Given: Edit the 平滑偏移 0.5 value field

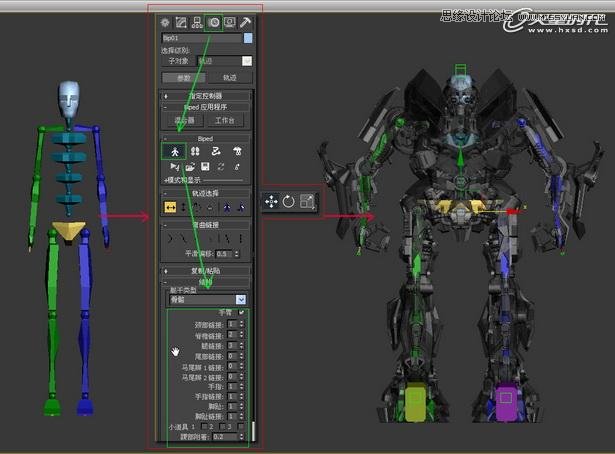Looking at the screenshot, I should pyautogui.click(x=224, y=254).
